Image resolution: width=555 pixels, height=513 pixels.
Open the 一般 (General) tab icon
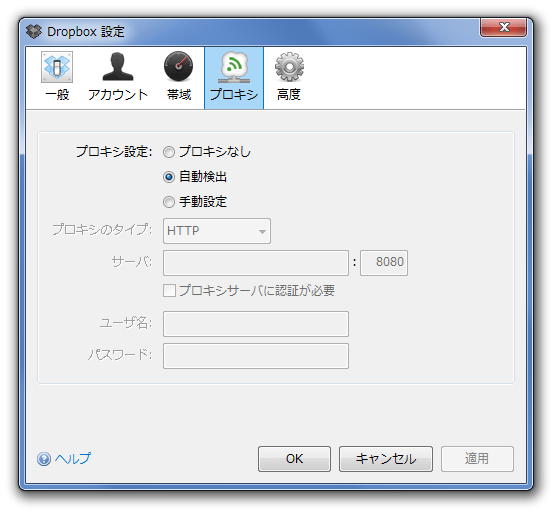tap(57, 67)
